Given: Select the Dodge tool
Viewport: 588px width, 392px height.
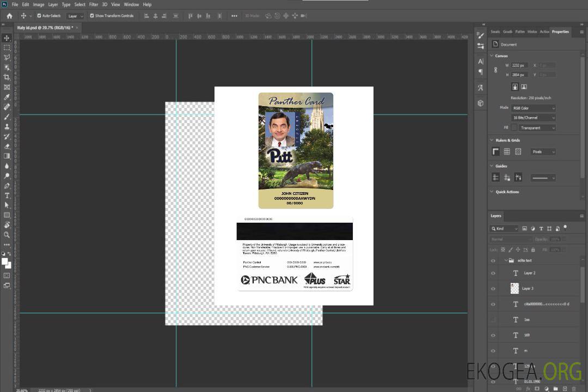Looking at the screenshot, I should (x=7, y=175).
